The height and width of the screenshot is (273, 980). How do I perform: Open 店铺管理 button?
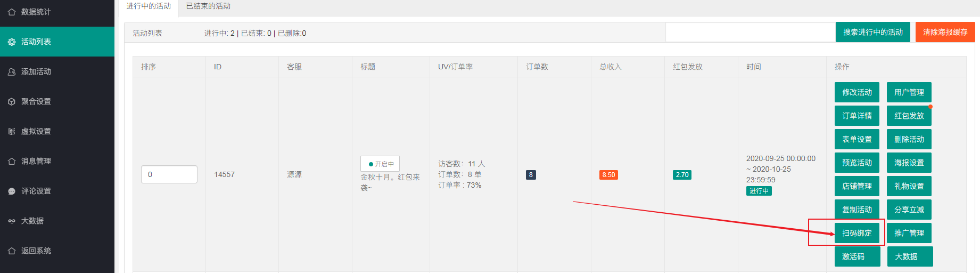[x=857, y=186]
